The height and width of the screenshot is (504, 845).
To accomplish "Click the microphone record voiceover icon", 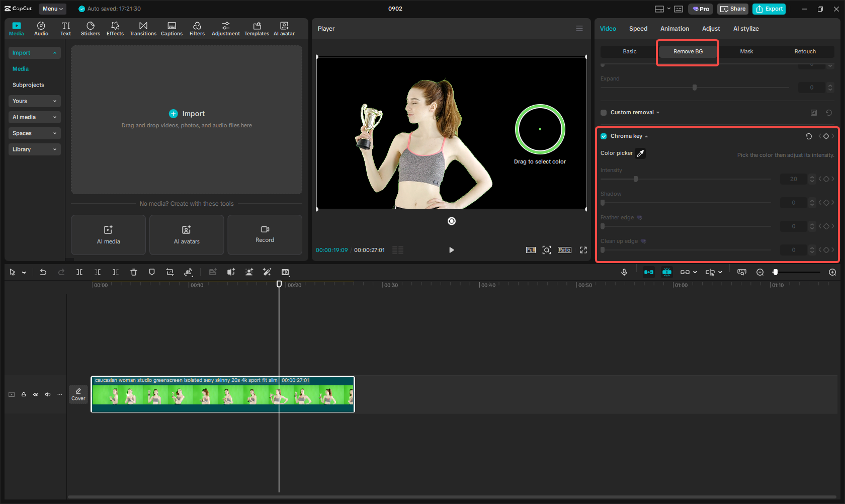I will (624, 272).
